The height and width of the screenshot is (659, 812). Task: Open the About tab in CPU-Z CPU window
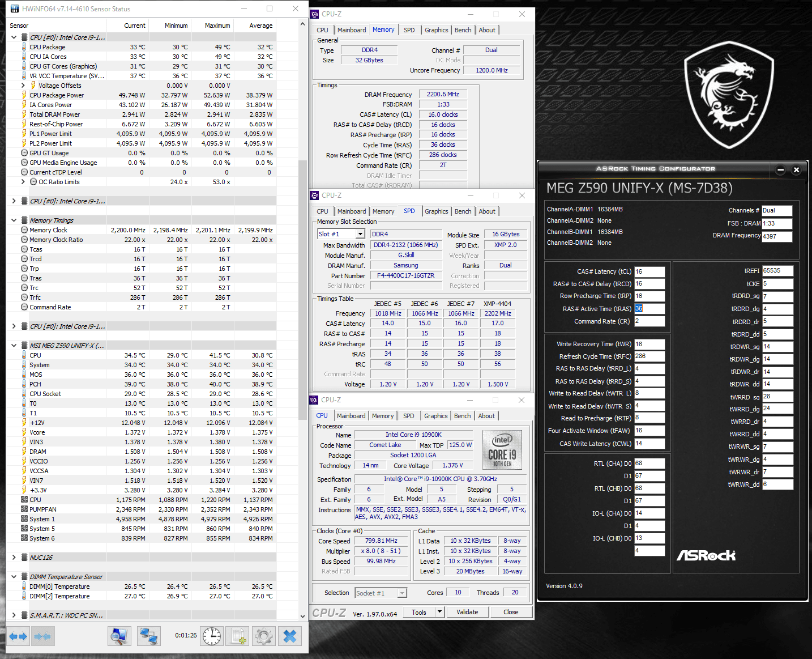click(x=486, y=416)
